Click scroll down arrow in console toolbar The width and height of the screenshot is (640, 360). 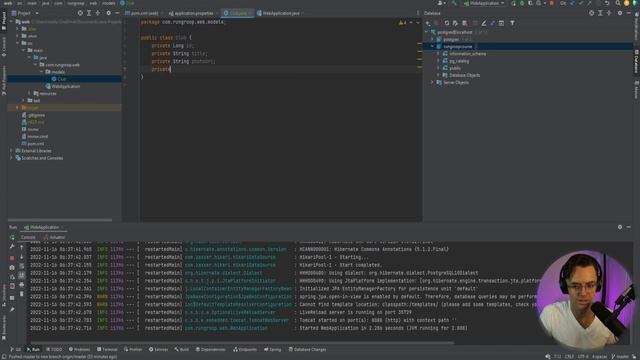tap(22, 256)
